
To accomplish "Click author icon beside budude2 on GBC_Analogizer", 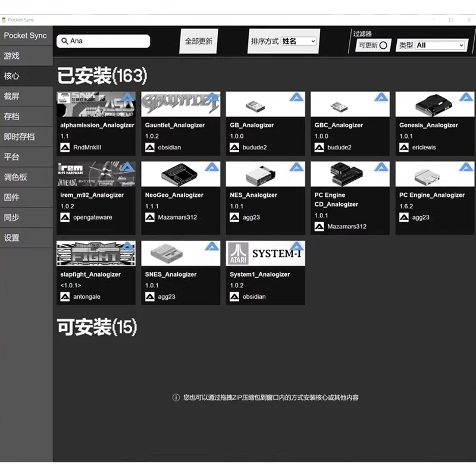I will tap(319, 148).
